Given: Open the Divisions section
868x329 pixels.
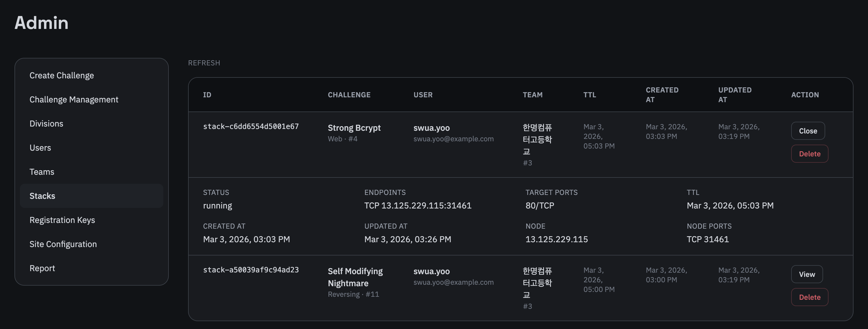Looking at the screenshot, I should point(46,123).
